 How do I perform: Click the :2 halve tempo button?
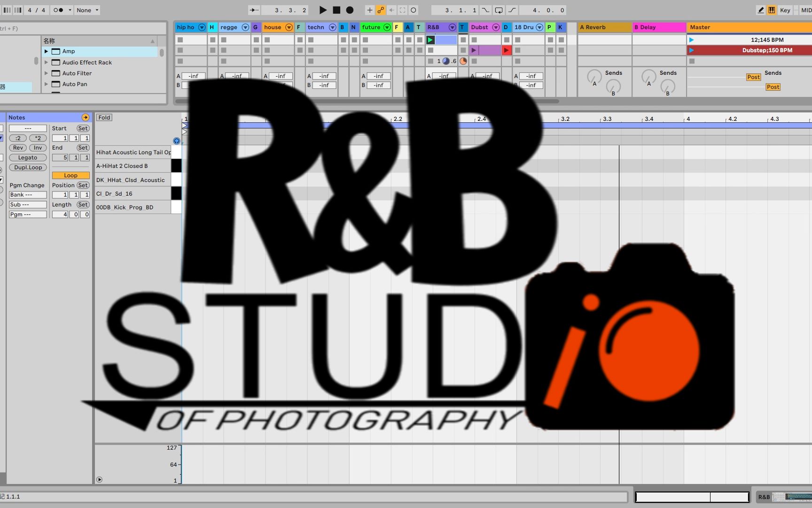pyautogui.click(x=18, y=138)
